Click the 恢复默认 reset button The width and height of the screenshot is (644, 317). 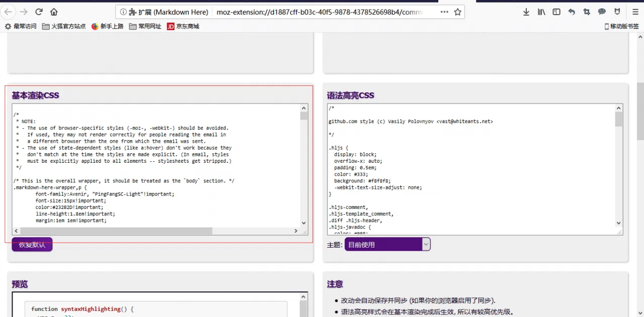32,245
